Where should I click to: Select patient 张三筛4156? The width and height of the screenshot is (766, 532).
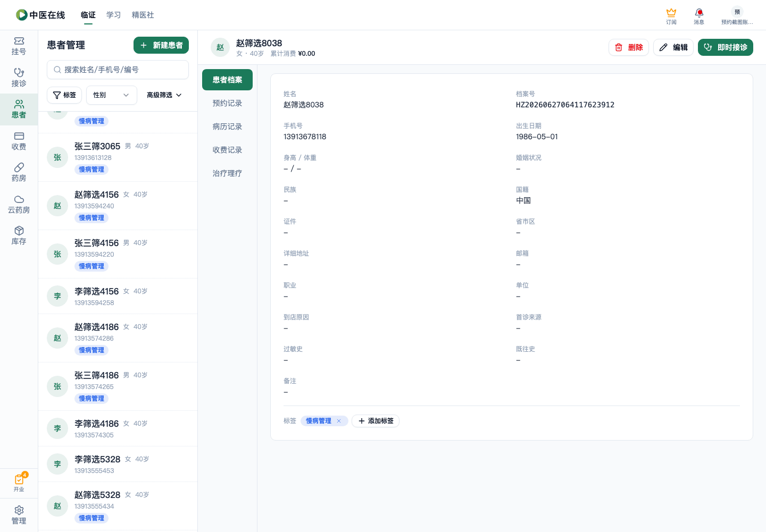pyautogui.click(x=118, y=254)
